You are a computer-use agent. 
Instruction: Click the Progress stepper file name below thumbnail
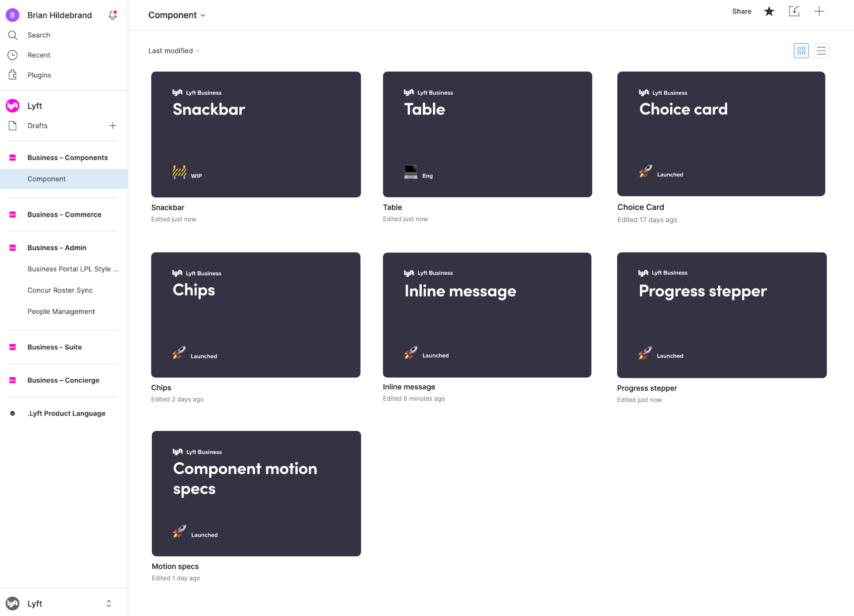tap(647, 388)
